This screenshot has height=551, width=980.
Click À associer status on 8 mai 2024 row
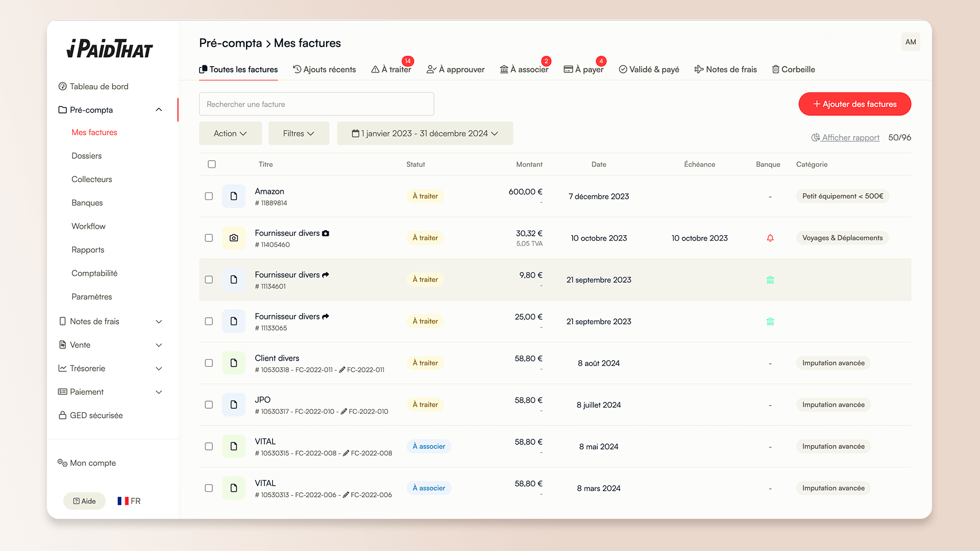tap(429, 446)
